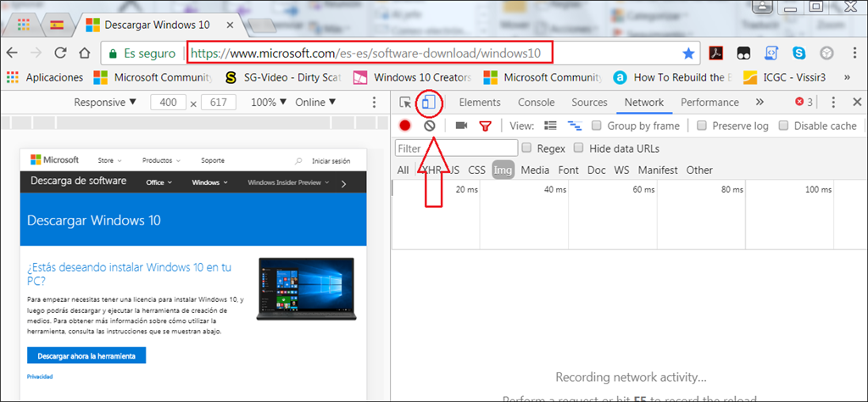Expand more DevTools tabs chevron
This screenshot has height=402, width=868.
click(x=759, y=102)
